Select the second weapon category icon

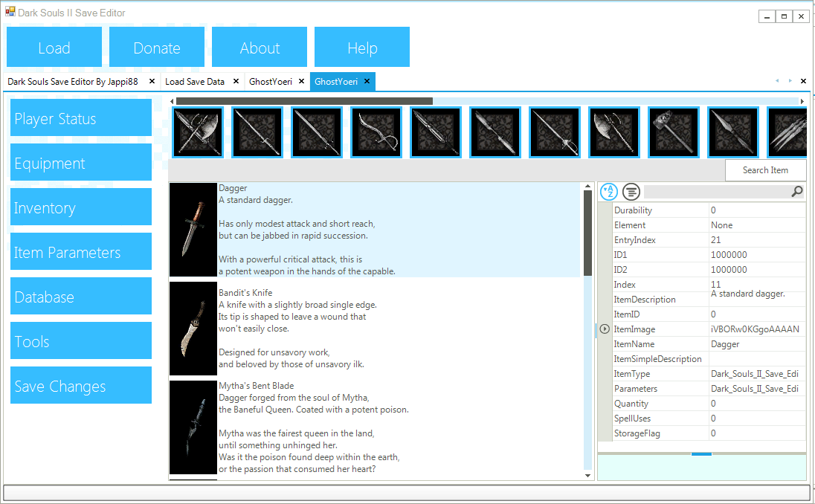click(x=257, y=132)
